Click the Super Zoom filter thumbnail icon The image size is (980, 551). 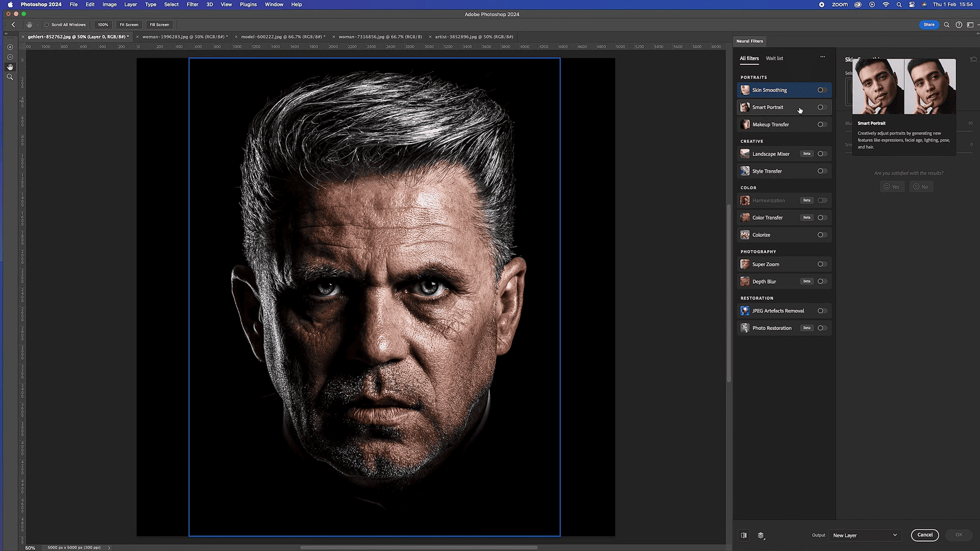745,264
